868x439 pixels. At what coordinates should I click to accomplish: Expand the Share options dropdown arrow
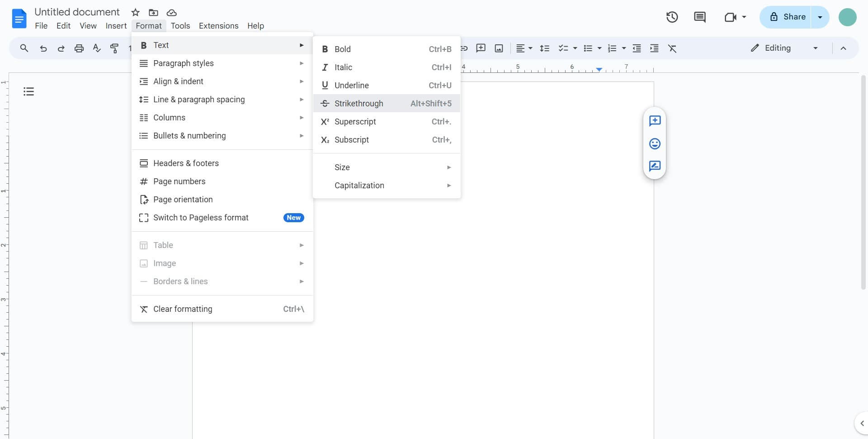pyautogui.click(x=821, y=17)
